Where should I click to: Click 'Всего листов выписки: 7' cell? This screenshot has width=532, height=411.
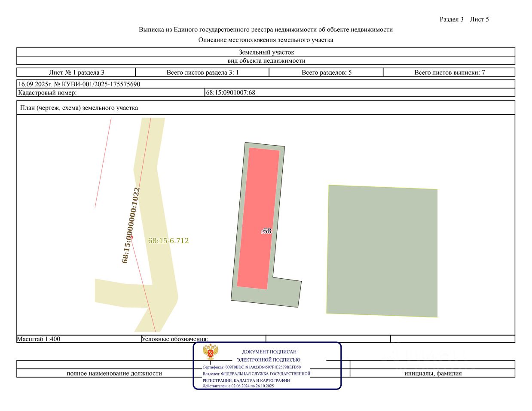pos(449,72)
